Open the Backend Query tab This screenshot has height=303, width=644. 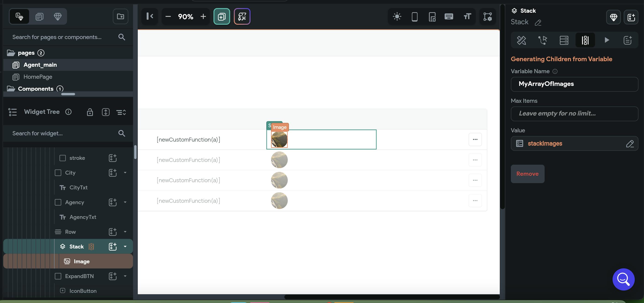[x=564, y=40]
